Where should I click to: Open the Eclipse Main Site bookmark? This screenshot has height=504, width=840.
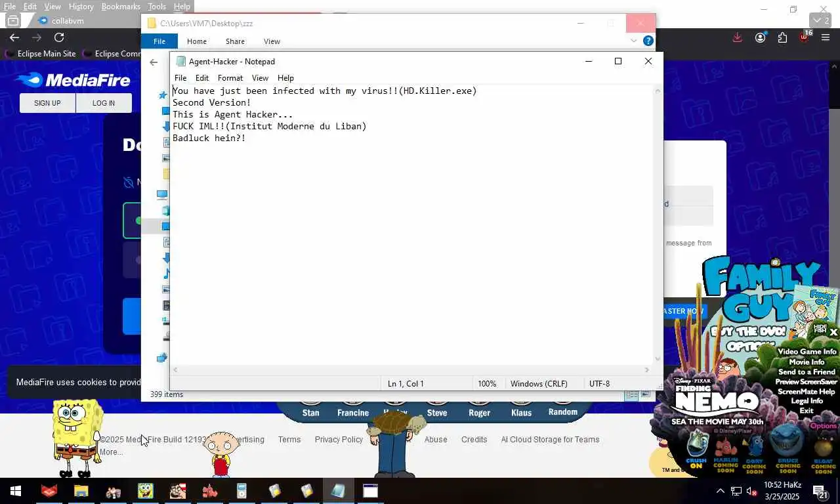[41, 54]
